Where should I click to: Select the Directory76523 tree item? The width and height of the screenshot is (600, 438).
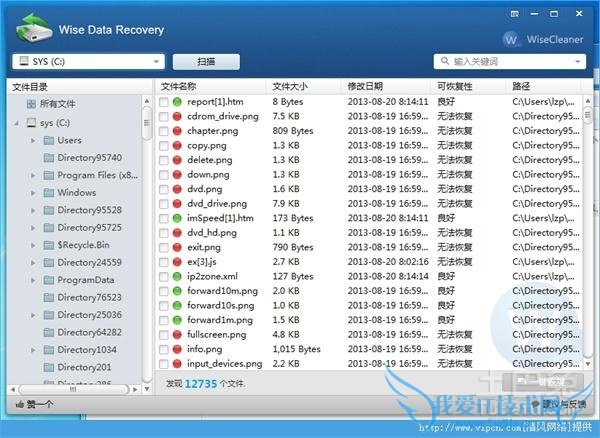pos(90,297)
